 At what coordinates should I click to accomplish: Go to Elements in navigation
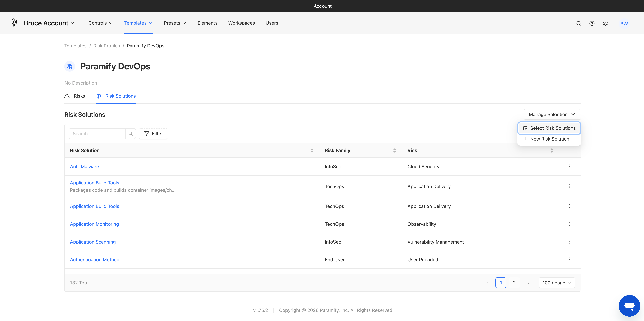(x=207, y=23)
